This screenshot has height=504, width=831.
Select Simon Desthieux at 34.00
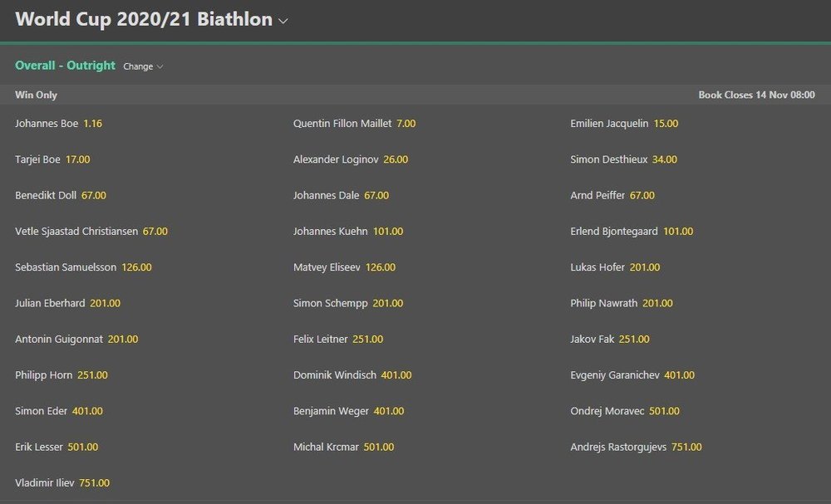[664, 159]
